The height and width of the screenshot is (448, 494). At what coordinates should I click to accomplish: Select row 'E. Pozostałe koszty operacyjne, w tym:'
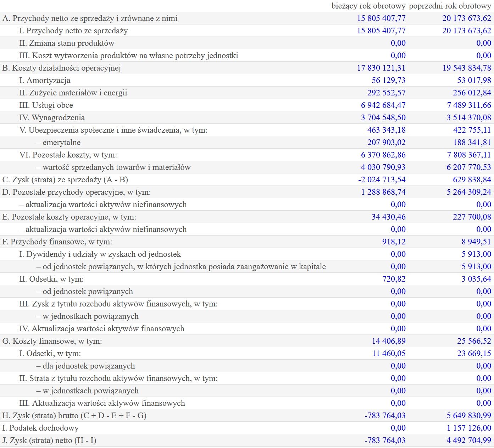(247, 217)
